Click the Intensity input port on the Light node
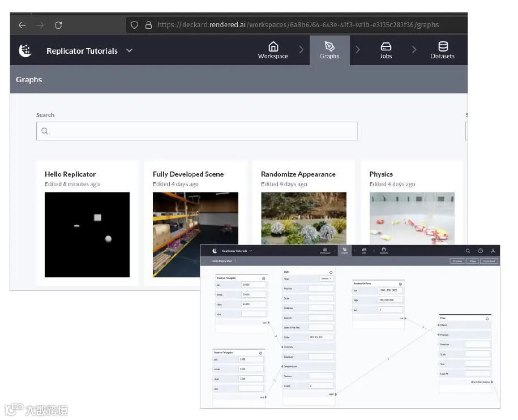 pos(282,347)
